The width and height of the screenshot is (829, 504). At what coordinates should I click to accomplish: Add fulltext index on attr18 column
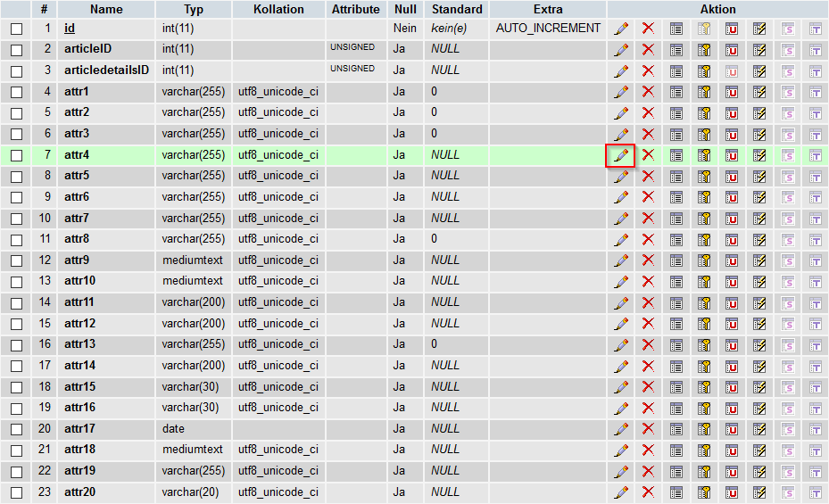[x=815, y=450]
